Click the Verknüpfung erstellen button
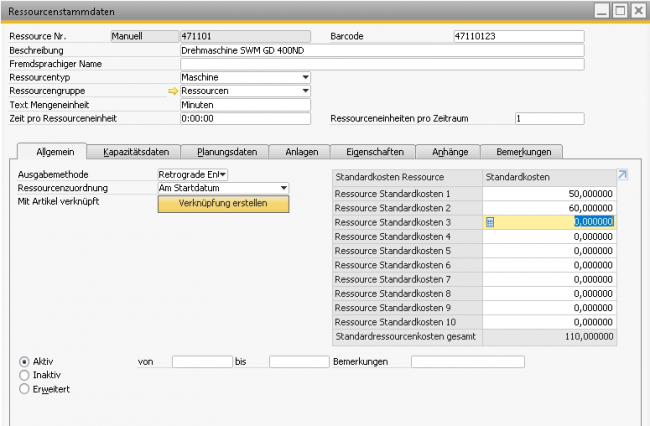 (223, 203)
